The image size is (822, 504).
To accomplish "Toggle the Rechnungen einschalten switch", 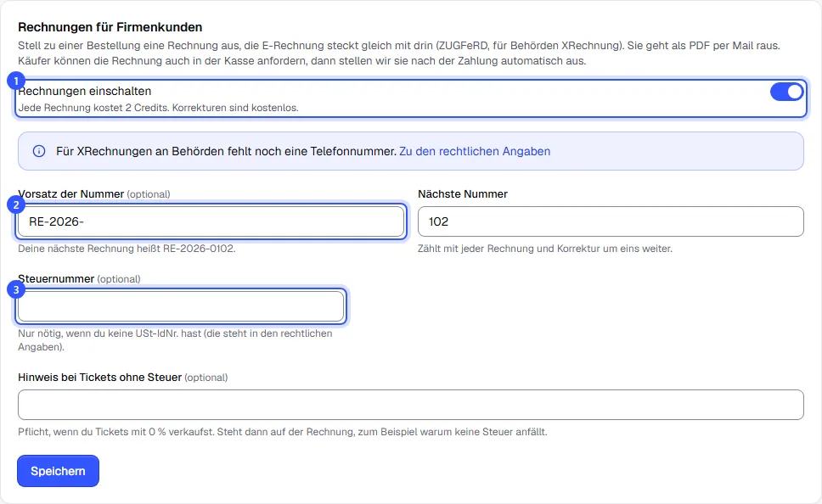I will click(x=787, y=92).
